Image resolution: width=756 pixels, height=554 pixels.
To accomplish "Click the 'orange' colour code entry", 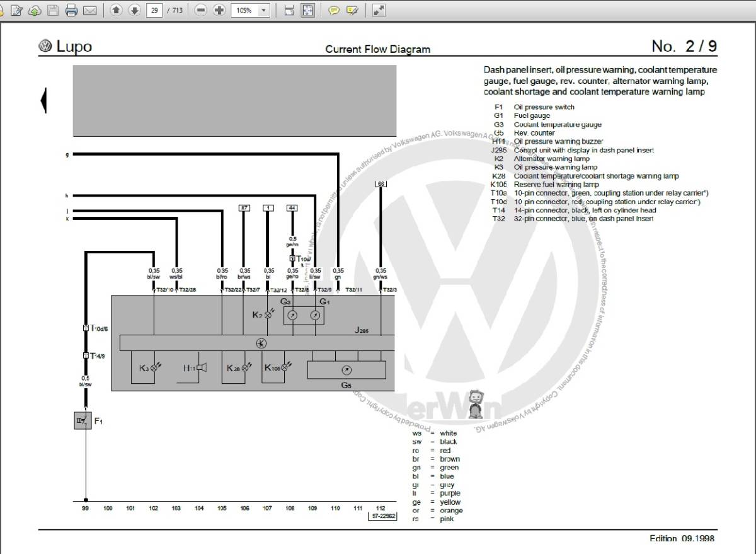I will pyautogui.click(x=450, y=511).
